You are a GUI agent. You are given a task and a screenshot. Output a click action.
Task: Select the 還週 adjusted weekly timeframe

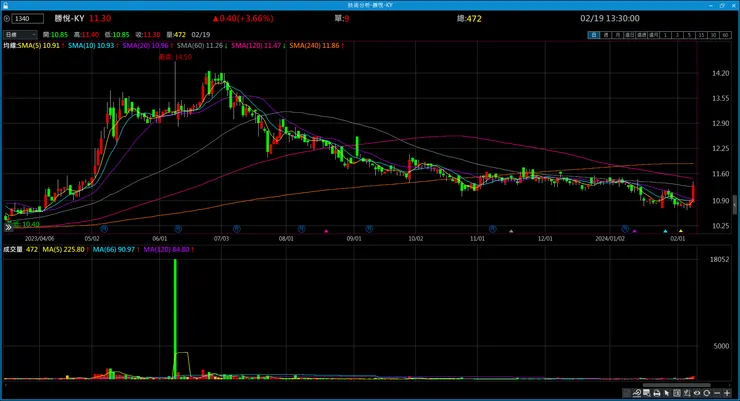[641, 35]
